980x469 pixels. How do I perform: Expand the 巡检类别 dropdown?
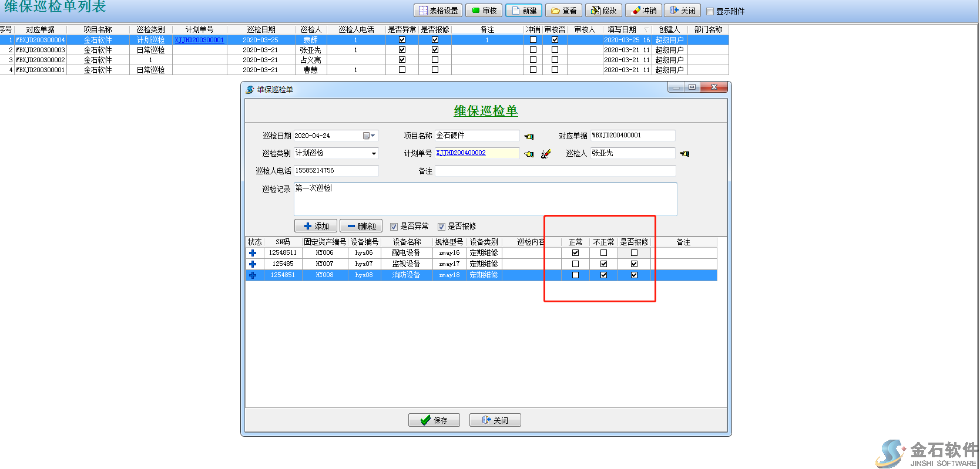(374, 154)
